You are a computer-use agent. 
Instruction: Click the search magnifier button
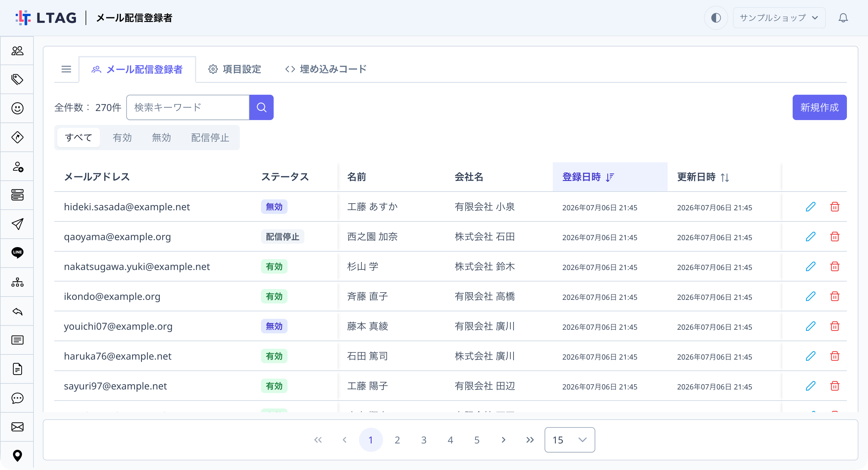pos(261,107)
